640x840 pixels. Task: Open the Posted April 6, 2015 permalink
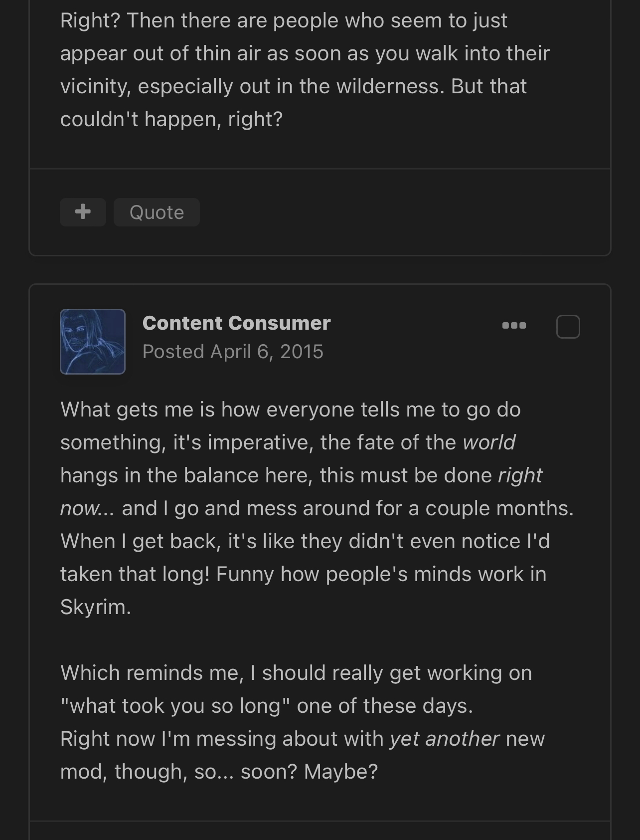click(x=233, y=352)
